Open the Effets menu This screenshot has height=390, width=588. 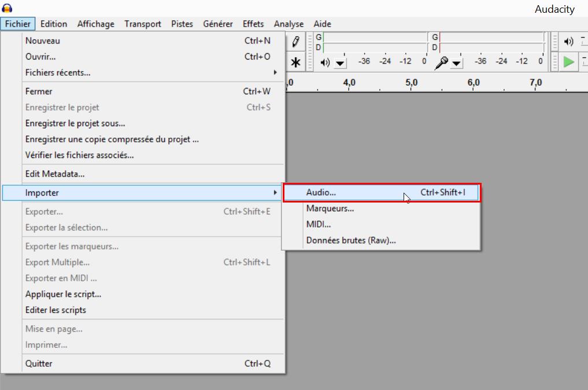tap(253, 24)
